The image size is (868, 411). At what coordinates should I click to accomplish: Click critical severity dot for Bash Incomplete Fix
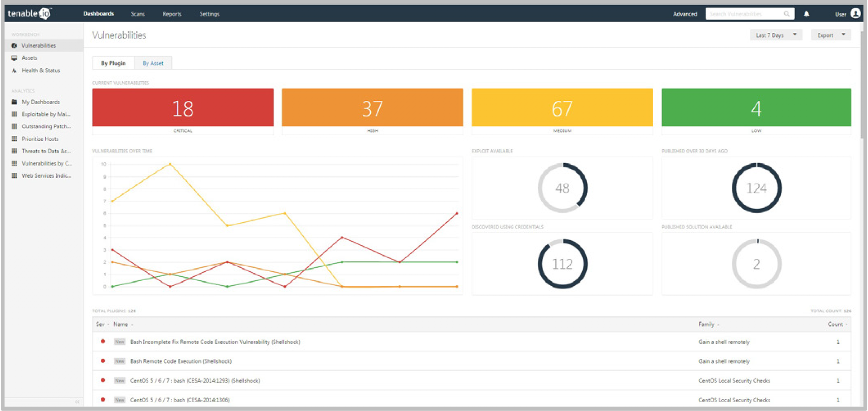pos(103,341)
